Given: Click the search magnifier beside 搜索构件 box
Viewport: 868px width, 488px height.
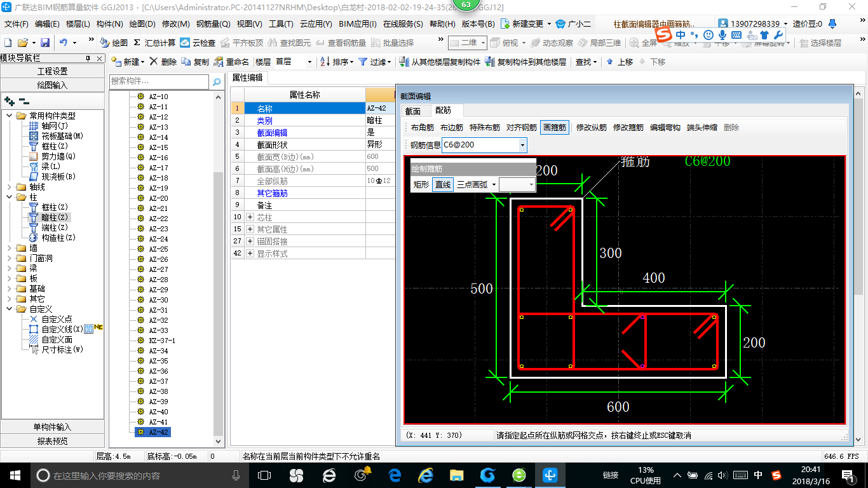Looking at the screenshot, I should coord(217,81).
